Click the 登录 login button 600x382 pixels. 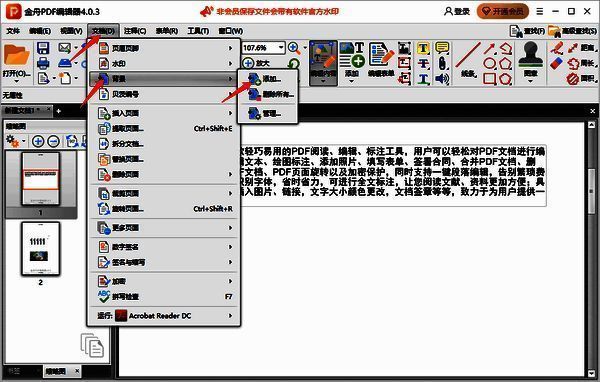pos(457,11)
